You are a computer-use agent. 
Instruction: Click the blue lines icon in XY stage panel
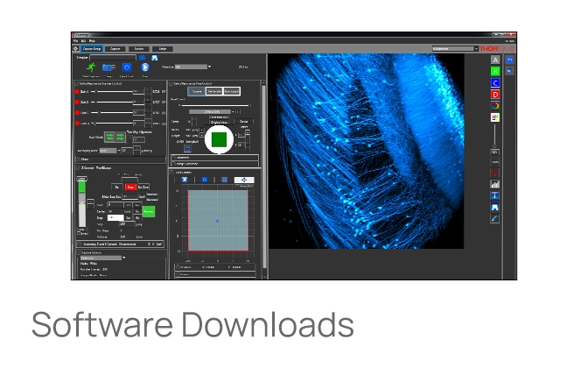click(224, 180)
